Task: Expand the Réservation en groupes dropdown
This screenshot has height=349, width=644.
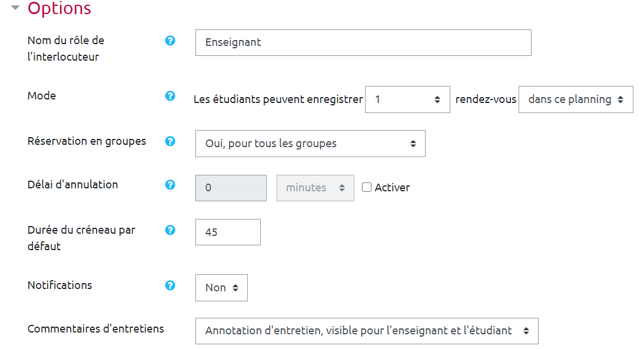Action: 310,144
